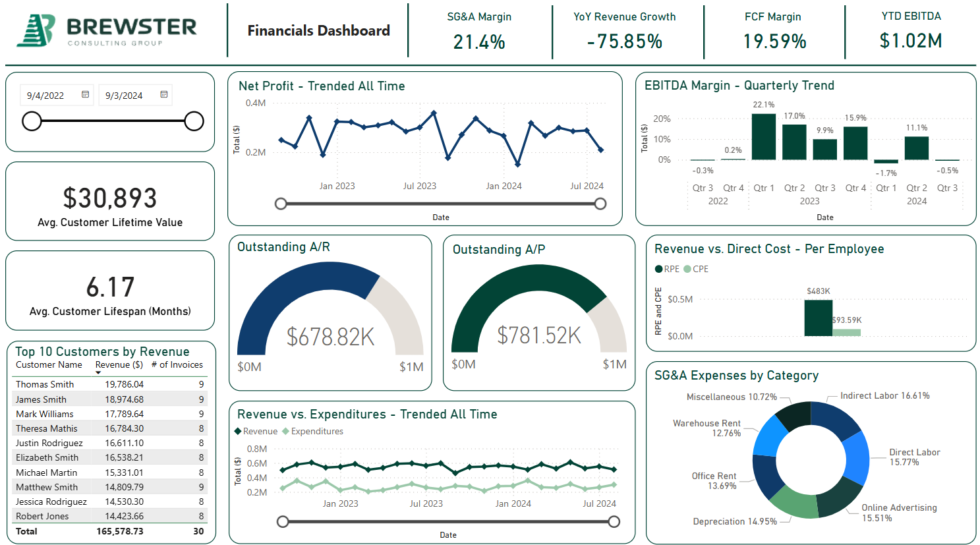Viewport: 980px width, 545px height.
Task: Click the dark RPE legend marker
Action: coord(658,269)
